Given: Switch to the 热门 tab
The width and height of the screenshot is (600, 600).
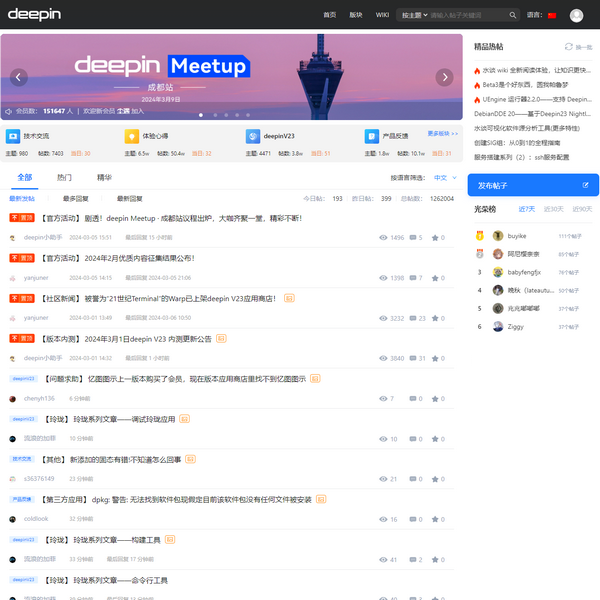Looking at the screenshot, I should point(64,177).
